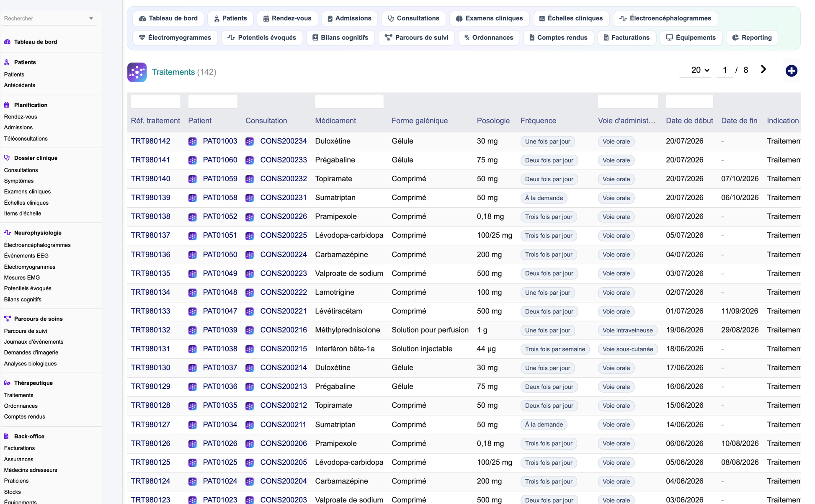This screenshot has height=504, width=815.
Task: Sort by the Fréquence column header
Action: (538, 121)
